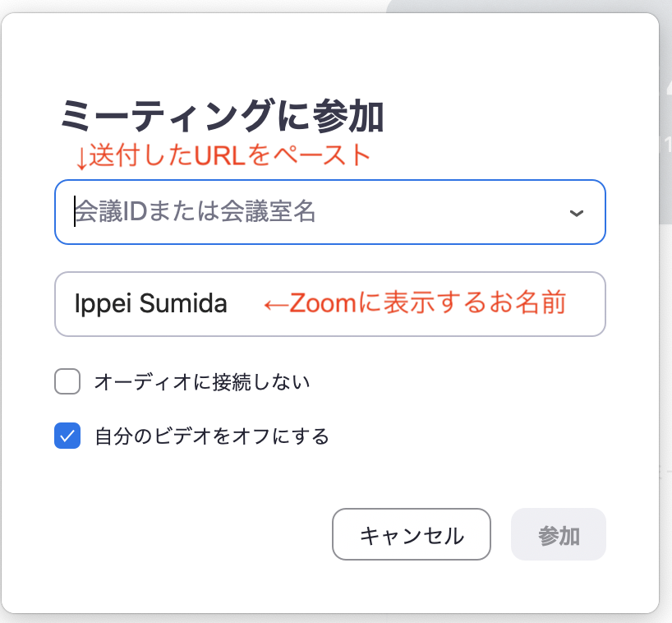Uncheck 自分のビデオをオフにする checkbox
The width and height of the screenshot is (672, 623).
pyautogui.click(x=67, y=436)
